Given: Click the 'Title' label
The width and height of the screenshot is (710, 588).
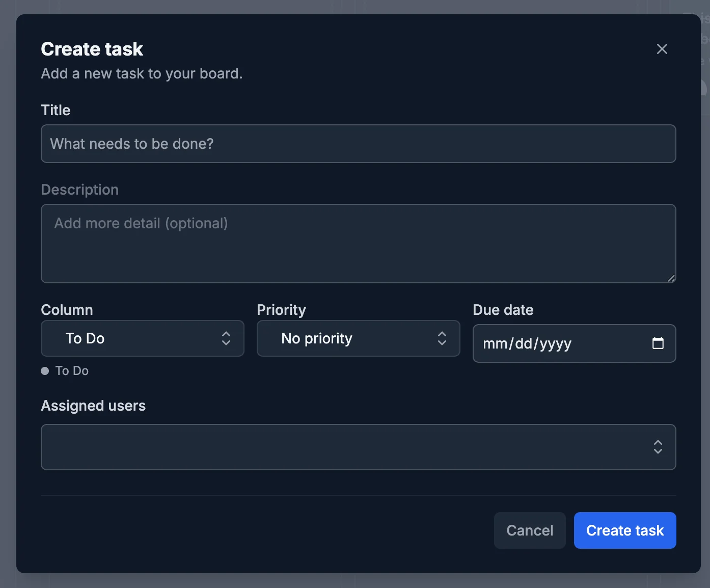Looking at the screenshot, I should click(56, 110).
